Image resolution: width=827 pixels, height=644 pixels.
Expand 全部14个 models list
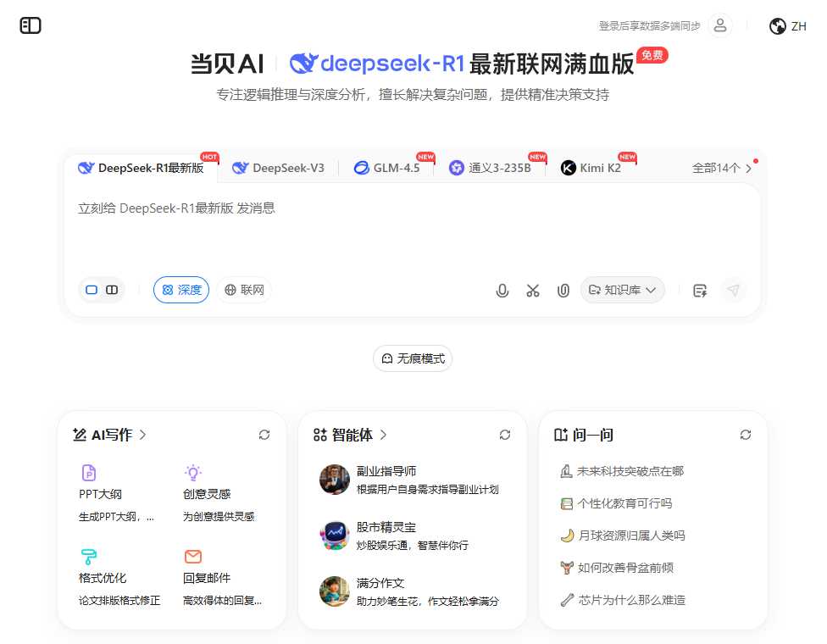coord(722,169)
